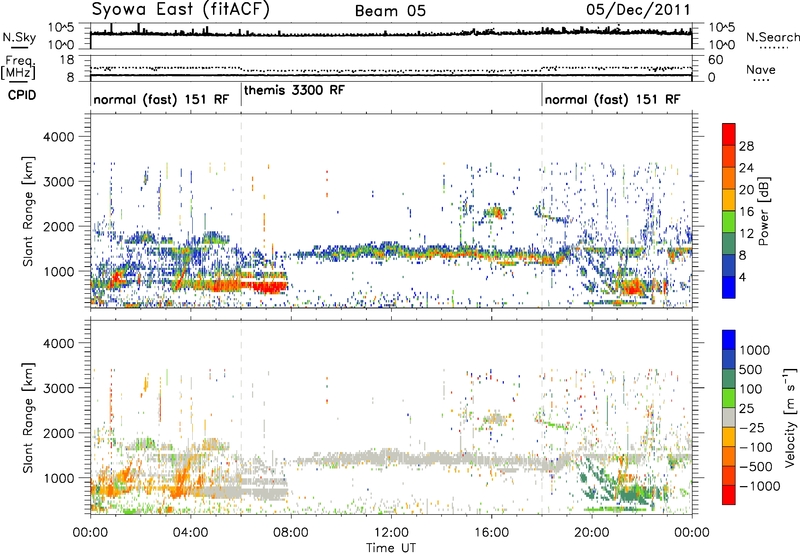Click the '04:00' time axis label
800x554 pixels.
[x=190, y=533]
